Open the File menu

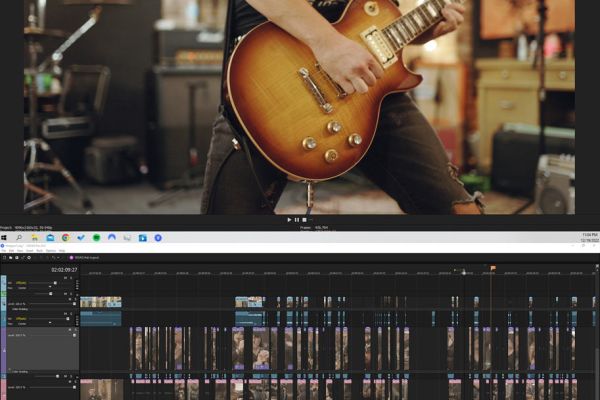point(4,250)
